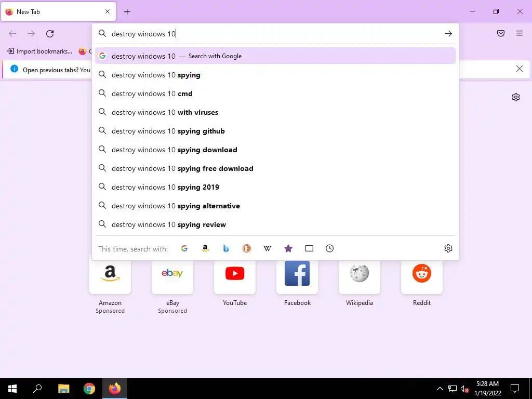This screenshot has width=532, height=399.
Task: Choose suggestion 'destroy windows 10 spying review'
Action: pos(275,224)
